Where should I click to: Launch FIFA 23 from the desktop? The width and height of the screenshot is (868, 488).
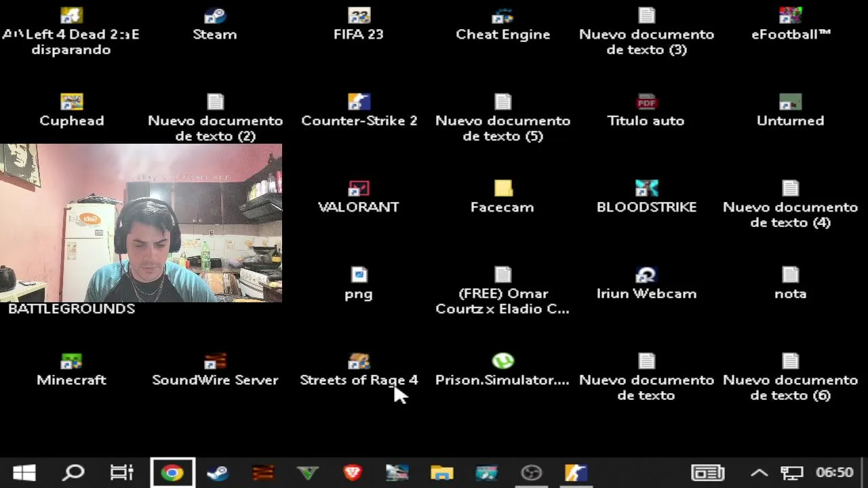359,24
